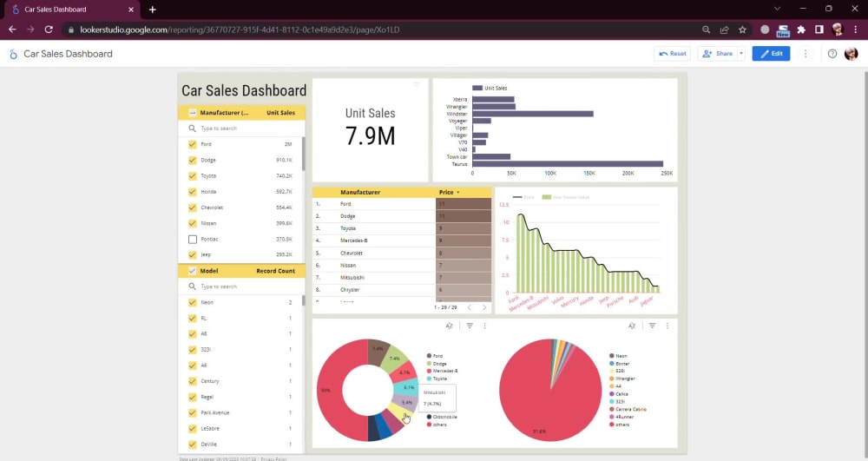Click sort A-Z icon on donut chart
Screen dimensions: 868x461
[x=450, y=326]
